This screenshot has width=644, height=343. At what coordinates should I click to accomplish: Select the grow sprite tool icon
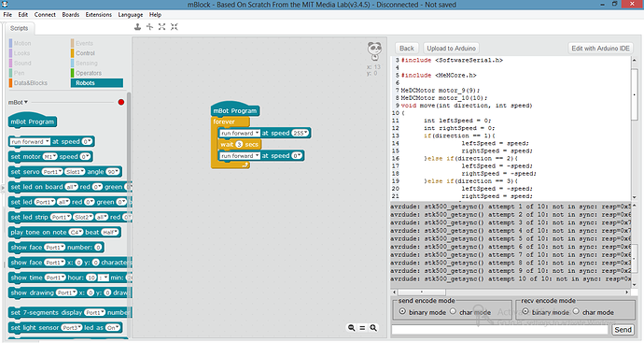tap(161, 27)
